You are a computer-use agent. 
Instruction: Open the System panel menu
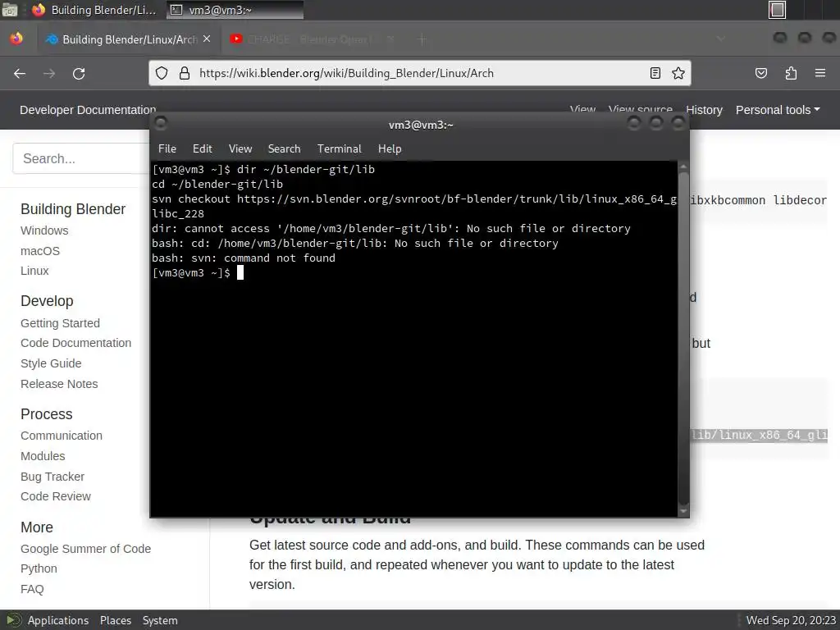pyautogui.click(x=160, y=620)
